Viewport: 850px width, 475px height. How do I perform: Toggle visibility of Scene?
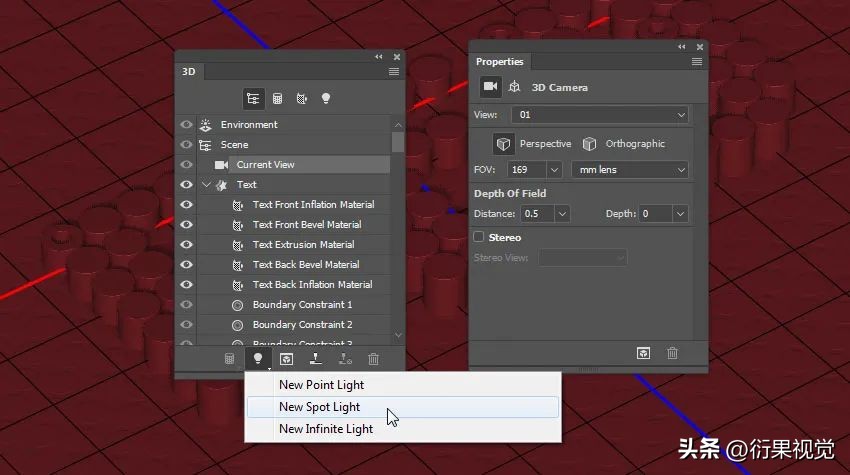click(x=186, y=145)
